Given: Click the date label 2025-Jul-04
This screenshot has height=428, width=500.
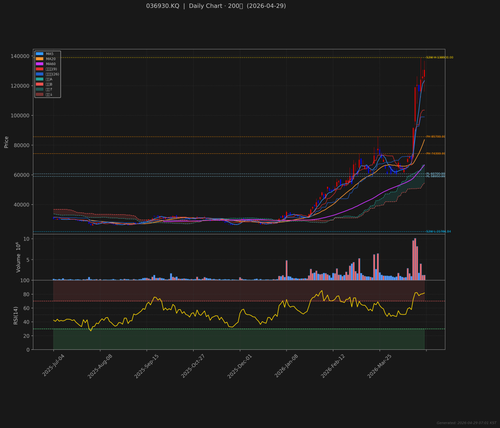Looking at the screenshot, I should [x=53, y=366].
